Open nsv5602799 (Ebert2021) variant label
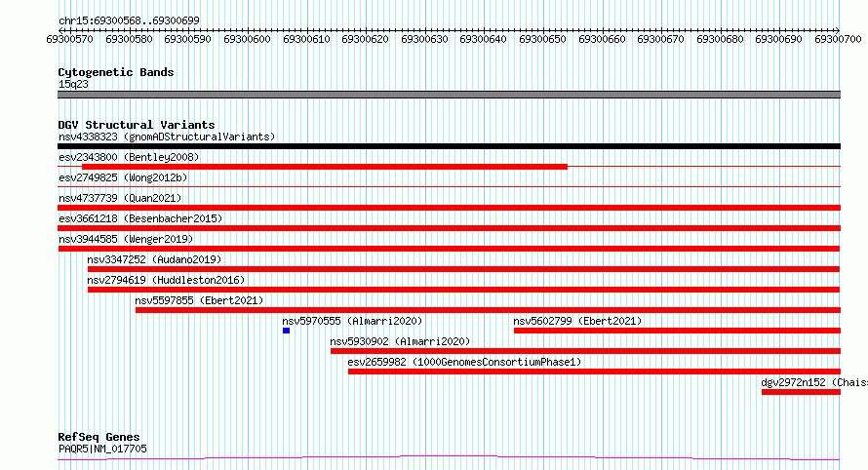The height and width of the screenshot is (470, 868). (x=577, y=321)
